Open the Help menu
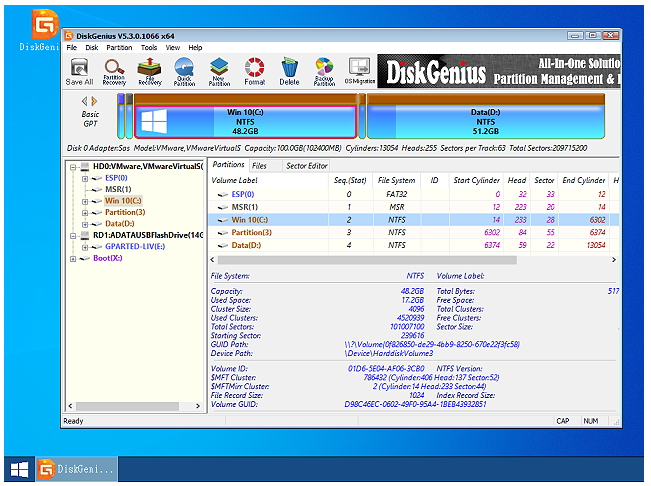This screenshot has height=486, width=651. (x=195, y=47)
